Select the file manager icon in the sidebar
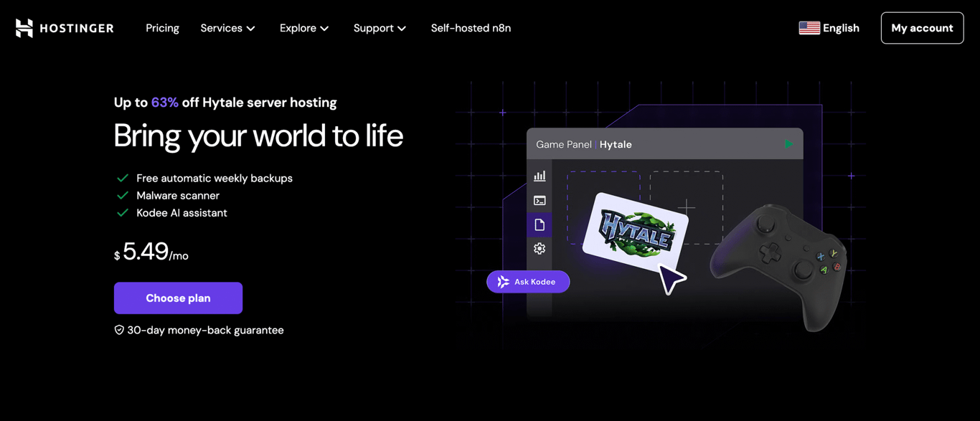 540,224
